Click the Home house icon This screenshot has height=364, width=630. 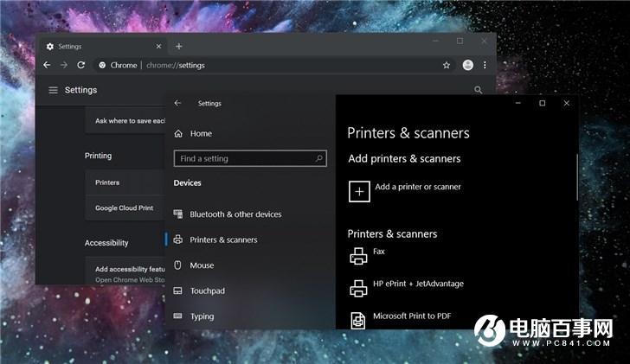(178, 134)
